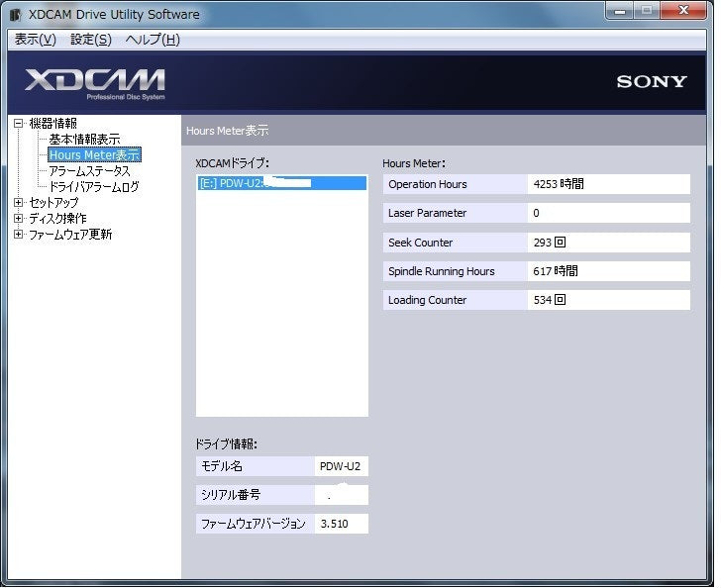Maximize the XDCAM Drive Utility window

[x=647, y=10]
